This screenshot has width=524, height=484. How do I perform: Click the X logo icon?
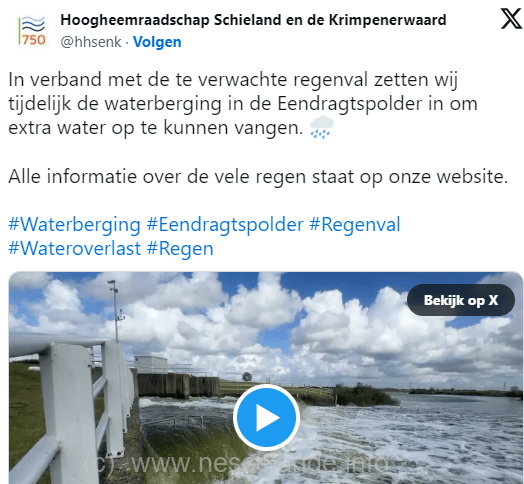(511, 19)
